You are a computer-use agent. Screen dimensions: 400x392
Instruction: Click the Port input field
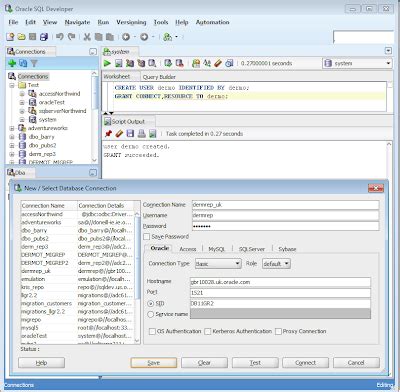tap(280, 293)
